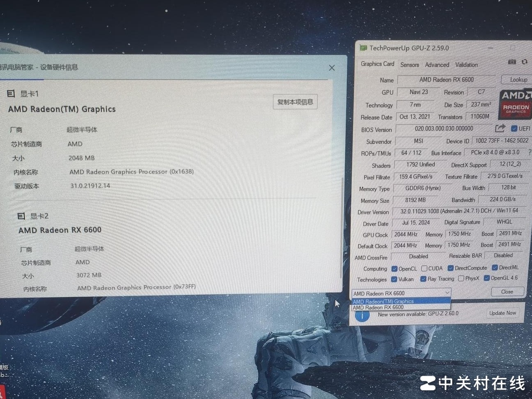This screenshot has height=399, width=532.
Task: Toggle the UEFI checkbox
Action: tap(514, 128)
